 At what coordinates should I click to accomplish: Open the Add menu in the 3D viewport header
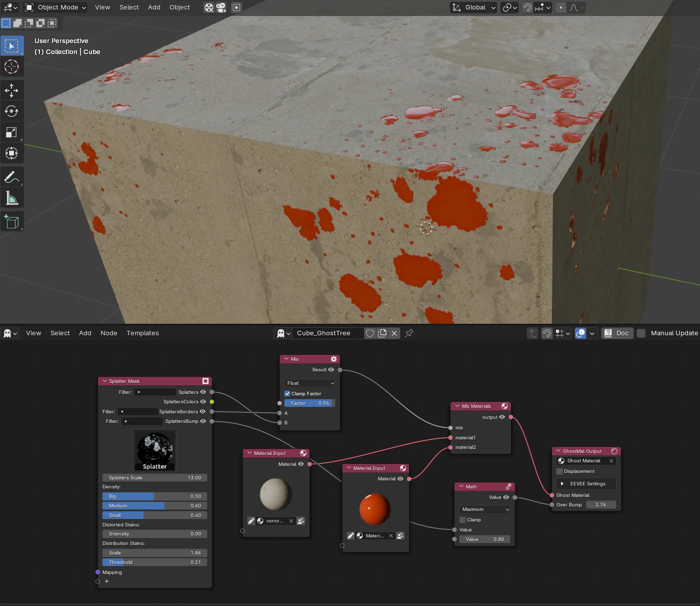click(154, 7)
